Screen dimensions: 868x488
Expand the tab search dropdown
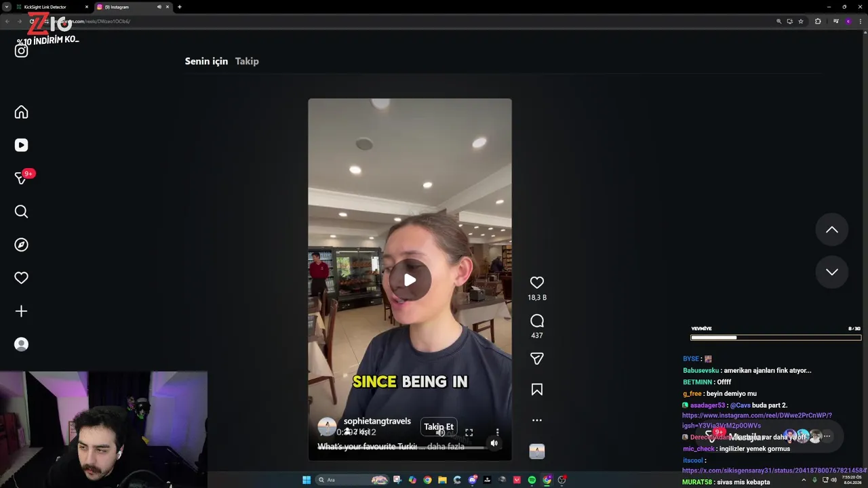tap(7, 7)
